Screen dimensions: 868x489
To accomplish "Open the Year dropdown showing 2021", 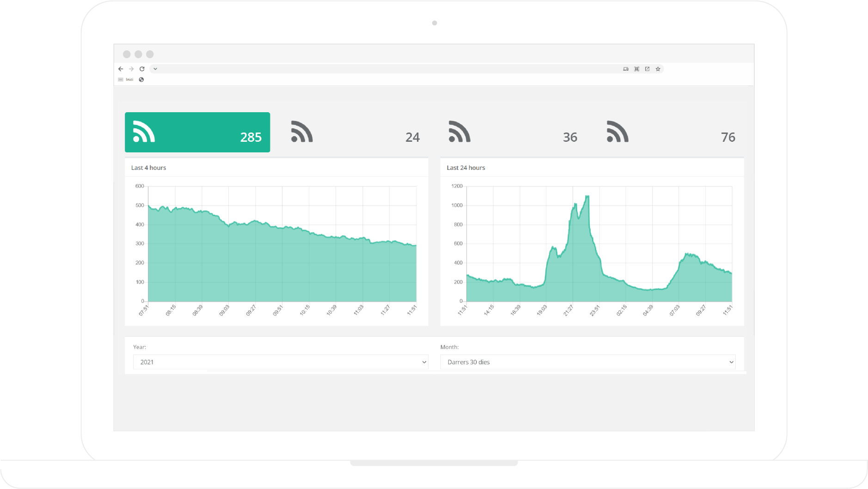I will click(x=280, y=362).
